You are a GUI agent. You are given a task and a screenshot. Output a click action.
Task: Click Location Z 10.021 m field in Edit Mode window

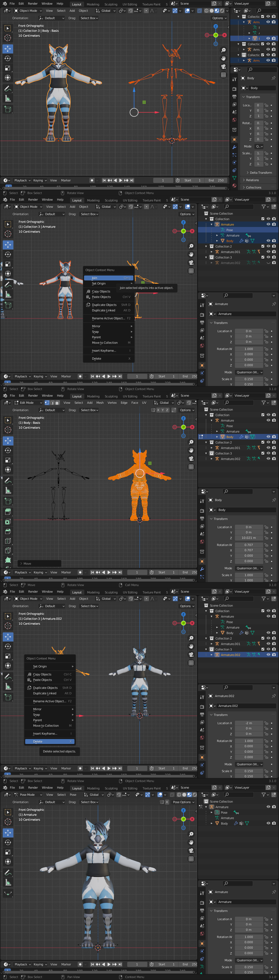pos(249,538)
